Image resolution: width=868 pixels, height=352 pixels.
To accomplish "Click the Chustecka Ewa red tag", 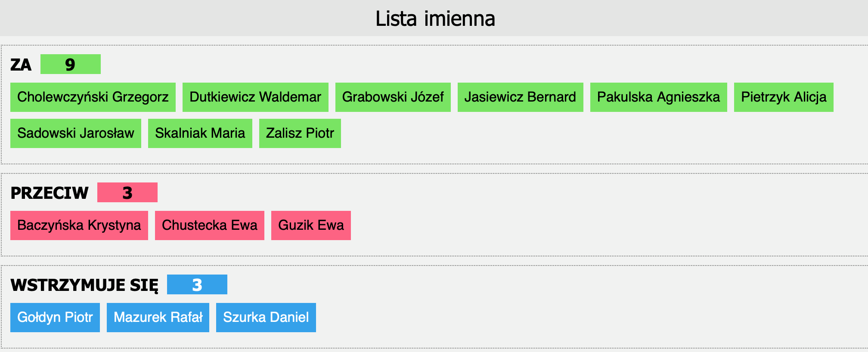I will tap(210, 225).
